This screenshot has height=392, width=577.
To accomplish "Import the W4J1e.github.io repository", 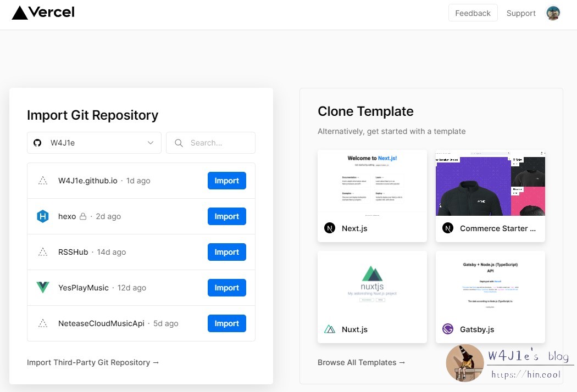I will click(x=226, y=180).
